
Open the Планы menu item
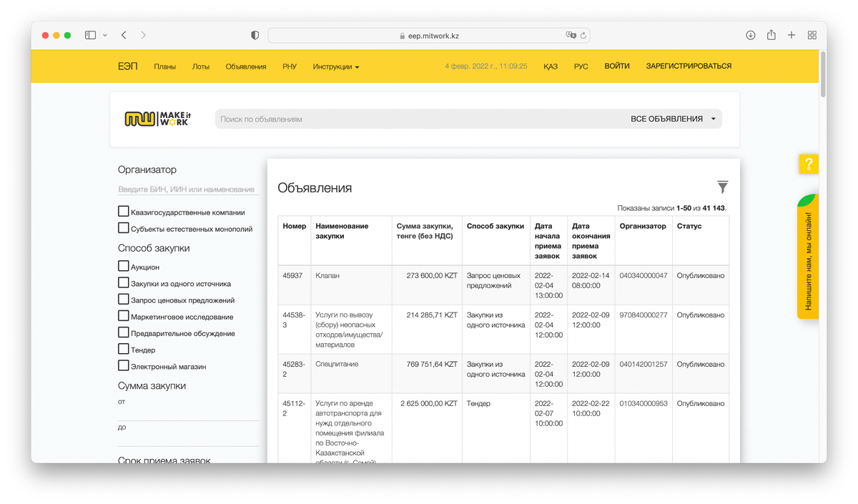point(167,66)
